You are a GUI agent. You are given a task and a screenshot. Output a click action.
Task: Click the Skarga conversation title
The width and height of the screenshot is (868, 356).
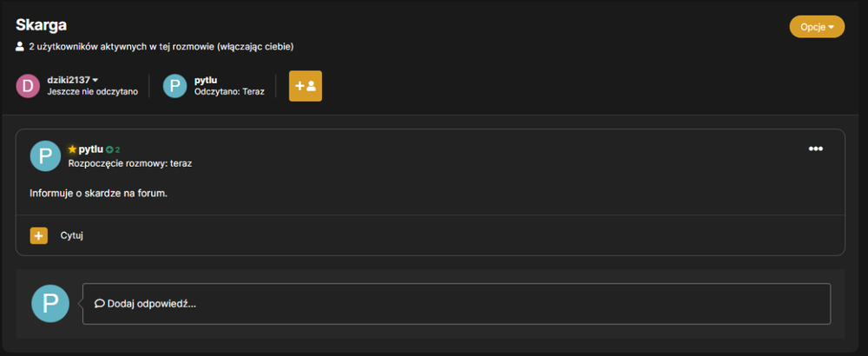[x=42, y=25]
